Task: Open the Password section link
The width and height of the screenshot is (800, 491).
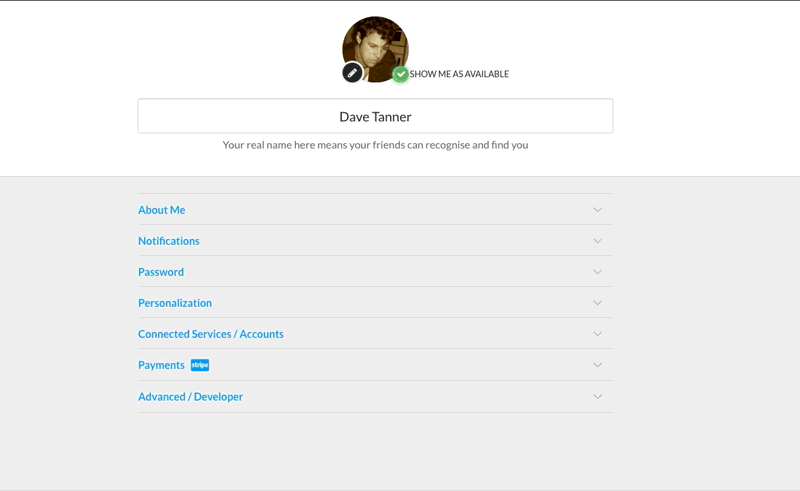Action: pyautogui.click(x=161, y=272)
